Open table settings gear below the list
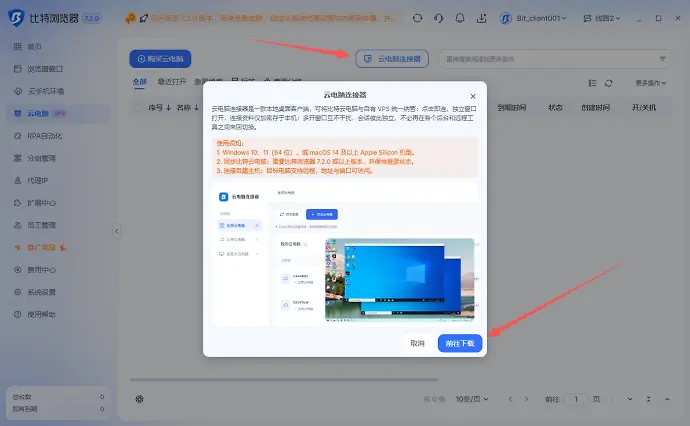 139,399
